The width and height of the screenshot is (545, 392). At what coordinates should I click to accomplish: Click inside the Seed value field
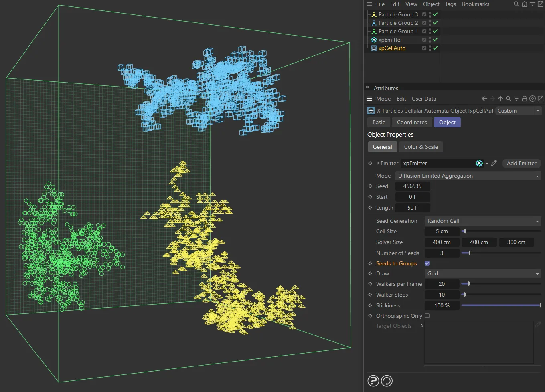pos(413,186)
